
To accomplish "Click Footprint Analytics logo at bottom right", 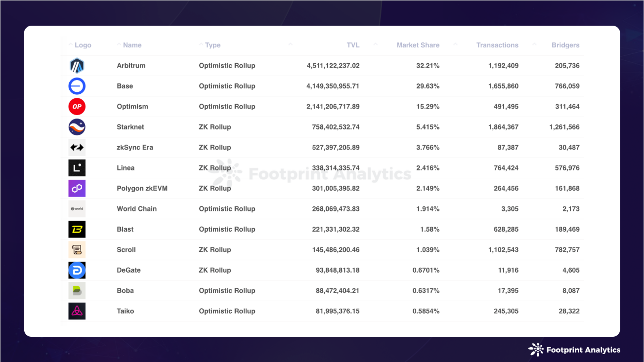I will click(x=574, y=350).
